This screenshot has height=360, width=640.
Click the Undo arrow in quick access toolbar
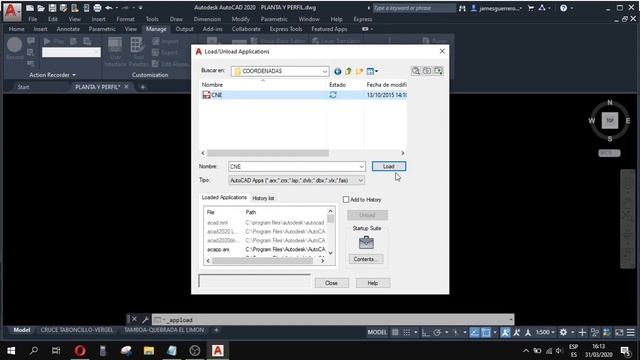pyautogui.click(x=109, y=8)
